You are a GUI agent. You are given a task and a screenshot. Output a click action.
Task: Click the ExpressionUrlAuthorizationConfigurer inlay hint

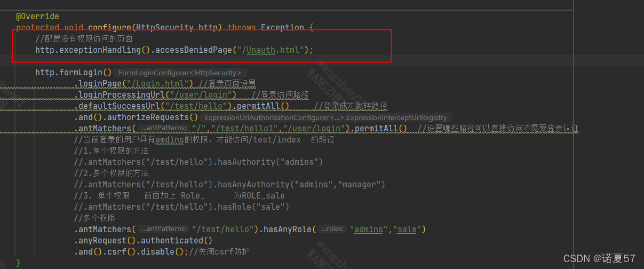coord(325,117)
